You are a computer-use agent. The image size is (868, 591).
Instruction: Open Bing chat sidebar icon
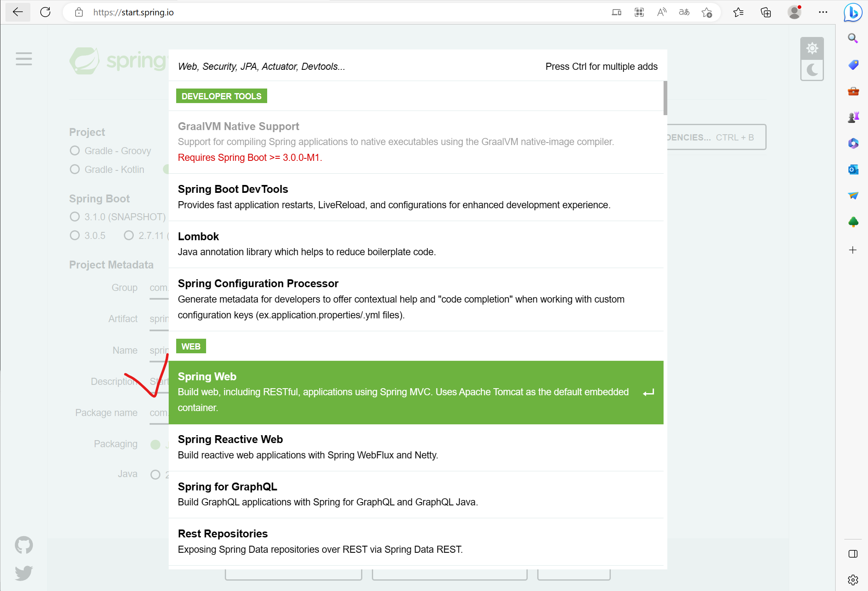click(853, 12)
